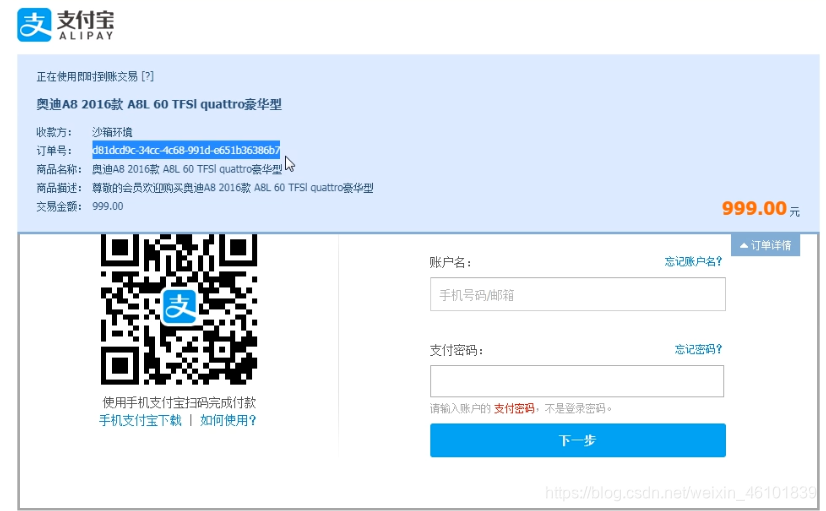Click the 下一步 button
Viewport: 826px width, 511px height.
[577, 440]
